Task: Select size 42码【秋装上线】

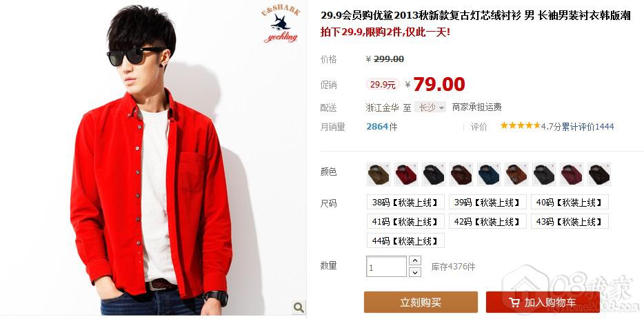Action: (487, 221)
